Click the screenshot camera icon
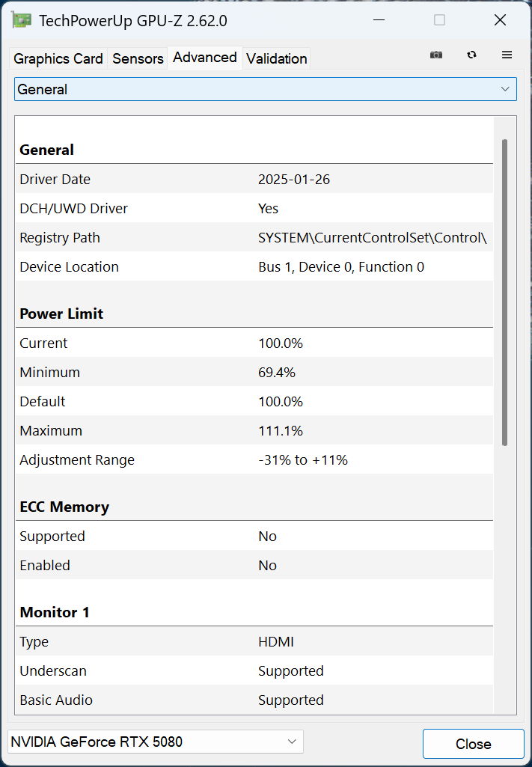This screenshot has width=532, height=767. point(435,55)
